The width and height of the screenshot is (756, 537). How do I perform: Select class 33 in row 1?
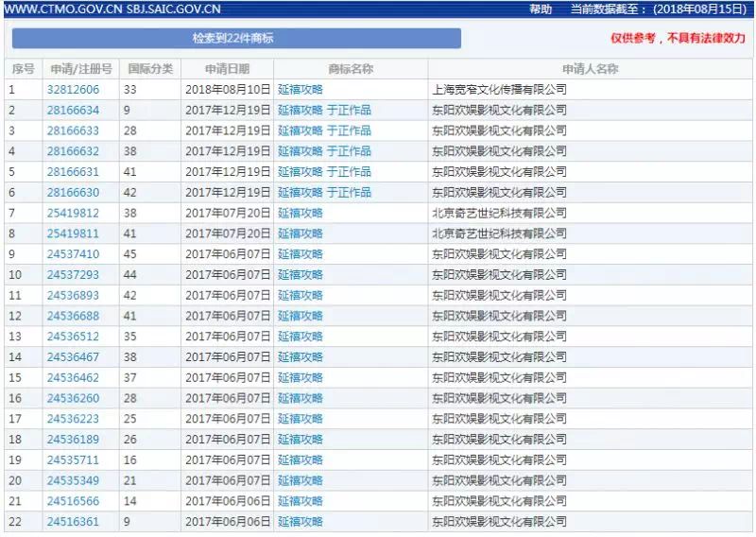click(x=129, y=89)
